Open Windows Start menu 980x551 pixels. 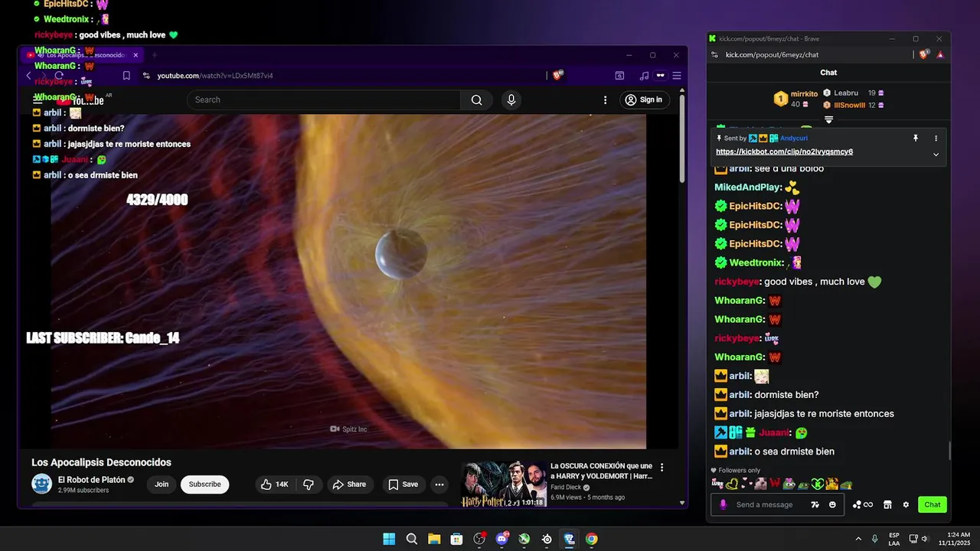389,539
